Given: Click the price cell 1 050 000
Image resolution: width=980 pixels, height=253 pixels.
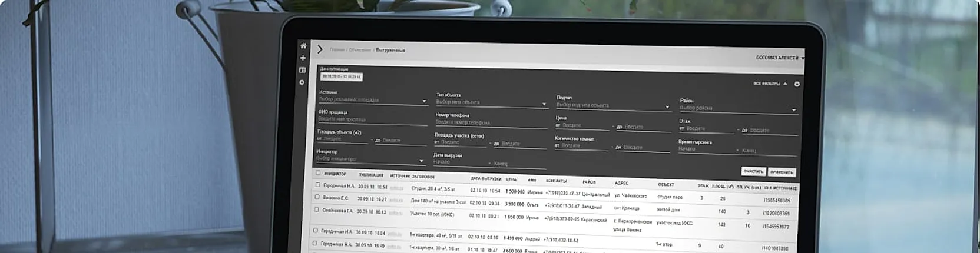Looking at the screenshot, I should point(514,217).
